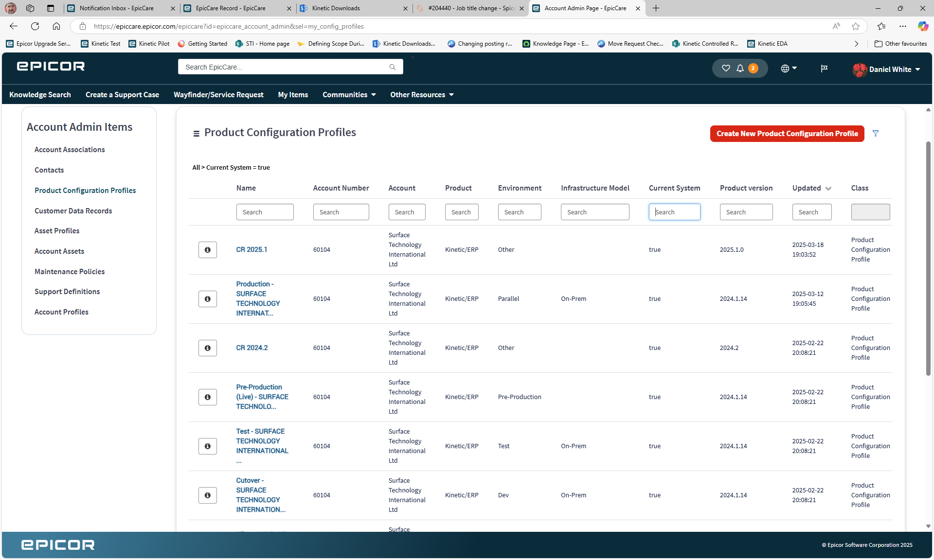
Task: Click info icon for Pre-Production (Live) row
Action: pyautogui.click(x=208, y=397)
